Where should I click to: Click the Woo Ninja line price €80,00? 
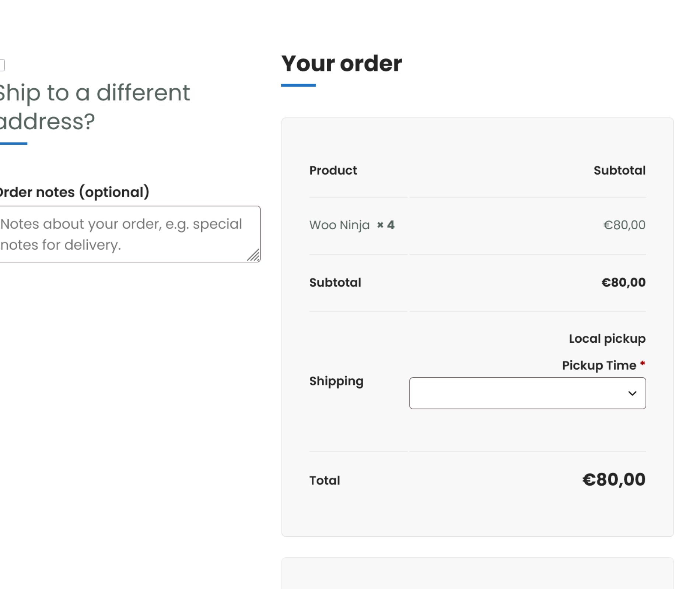click(x=624, y=225)
